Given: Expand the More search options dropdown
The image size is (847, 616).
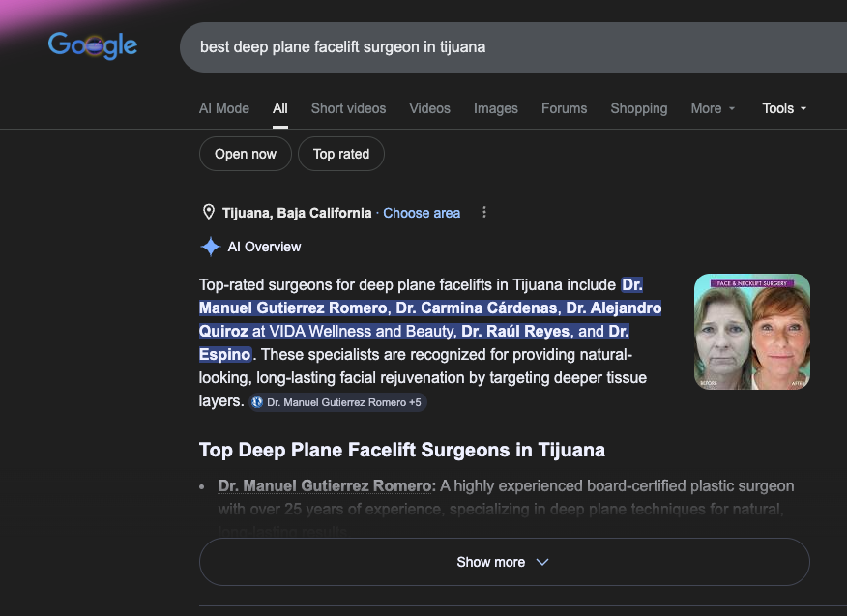Looking at the screenshot, I should 713,108.
